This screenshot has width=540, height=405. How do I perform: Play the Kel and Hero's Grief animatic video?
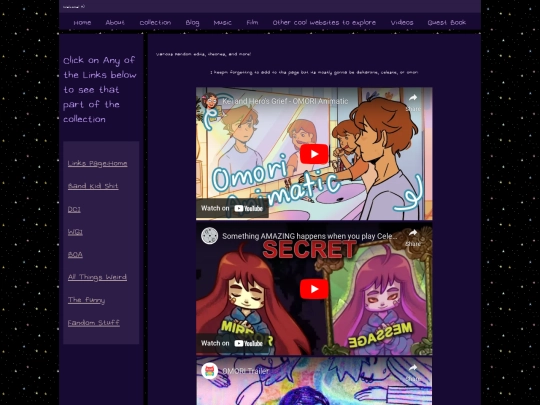point(314,154)
